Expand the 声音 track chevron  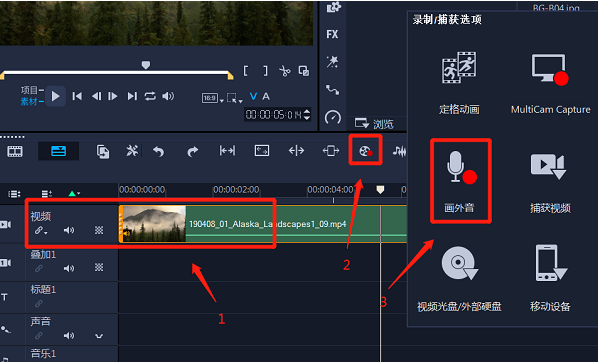click(x=99, y=336)
